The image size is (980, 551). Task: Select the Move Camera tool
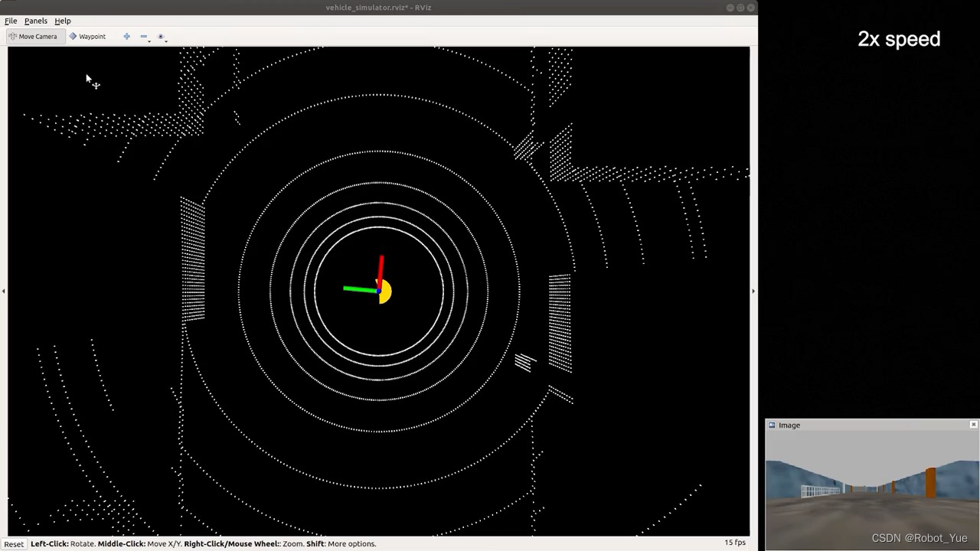click(x=36, y=36)
